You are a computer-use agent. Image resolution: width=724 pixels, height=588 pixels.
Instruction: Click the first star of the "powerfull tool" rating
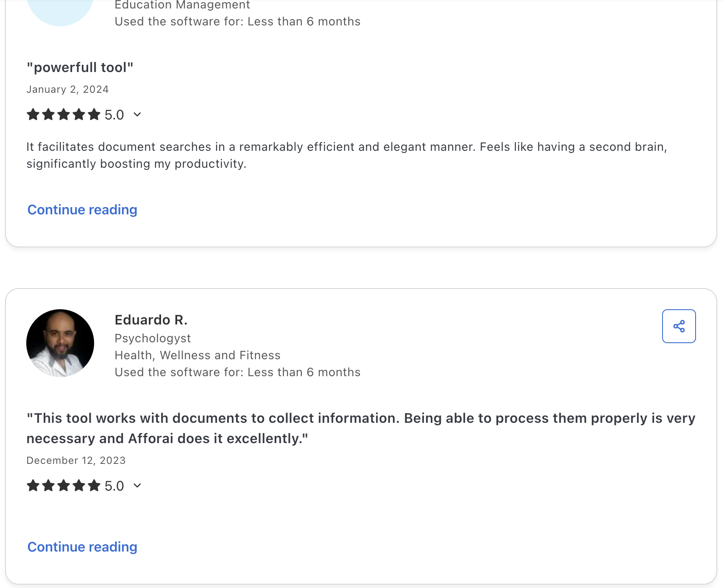33,114
